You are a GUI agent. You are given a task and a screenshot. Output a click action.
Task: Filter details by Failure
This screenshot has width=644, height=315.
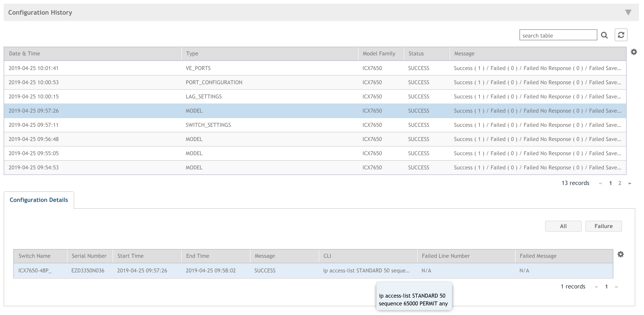[x=603, y=226]
